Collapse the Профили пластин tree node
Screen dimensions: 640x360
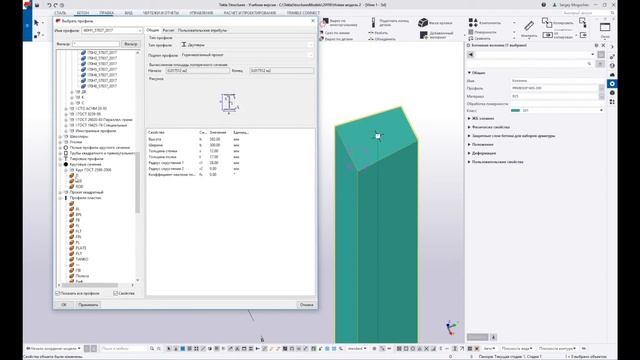point(60,198)
